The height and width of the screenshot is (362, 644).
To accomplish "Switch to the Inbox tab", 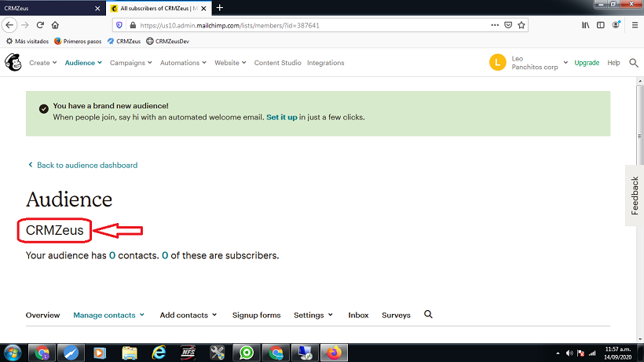I will pyautogui.click(x=358, y=315).
